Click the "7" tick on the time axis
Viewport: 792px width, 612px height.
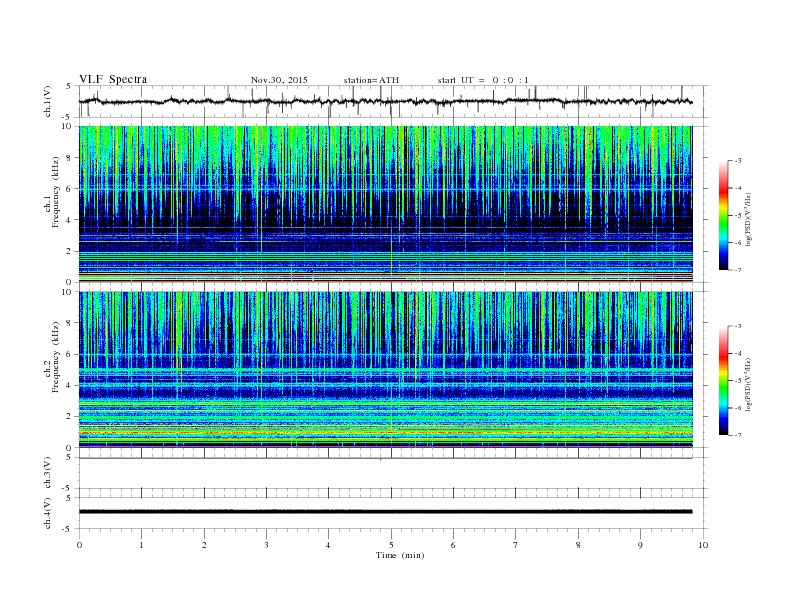click(516, 545)
